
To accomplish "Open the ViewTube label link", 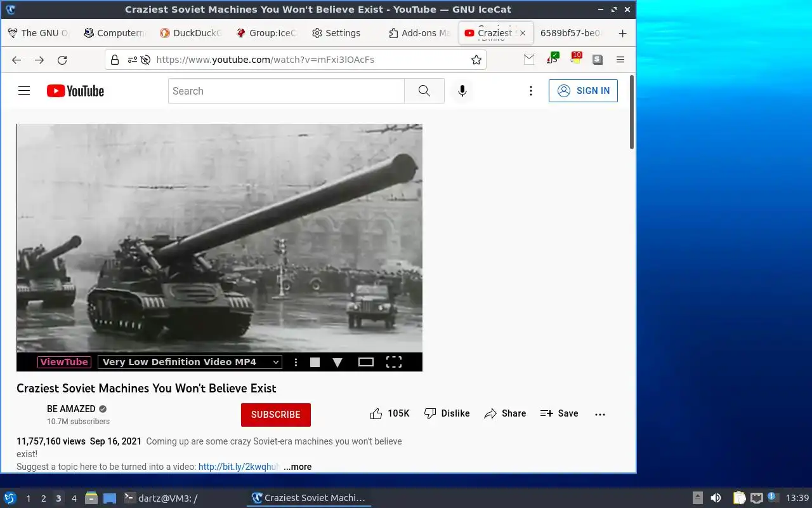I will (64, 362).
